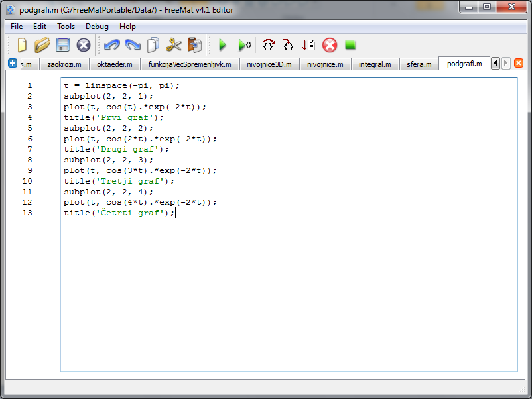The width and height of the screenshot is (532, 399).
Task: Click the Undo arrow icon
Action: pos(111,45)
